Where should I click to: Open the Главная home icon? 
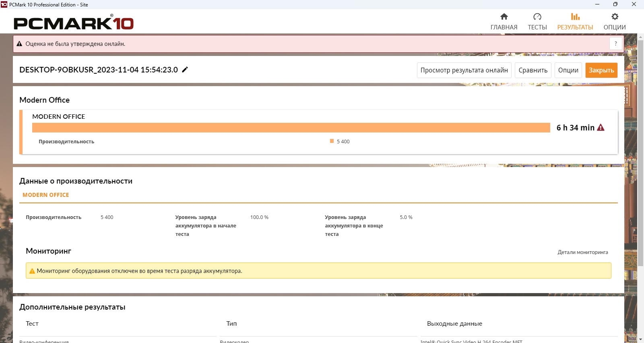(504, 17)
